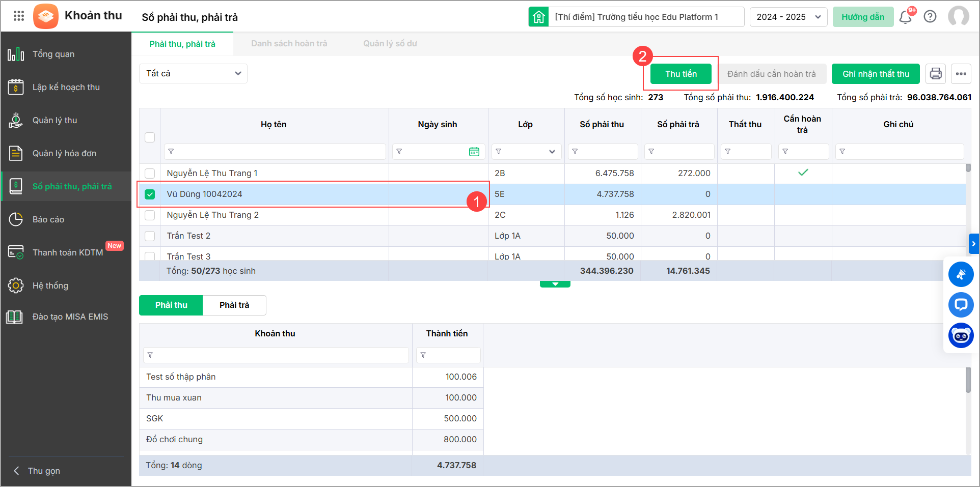The image size is (980, 487).
Task: Check the box for Nguyễn Lệ Thu Trang 1
Action: coord(150,173)
